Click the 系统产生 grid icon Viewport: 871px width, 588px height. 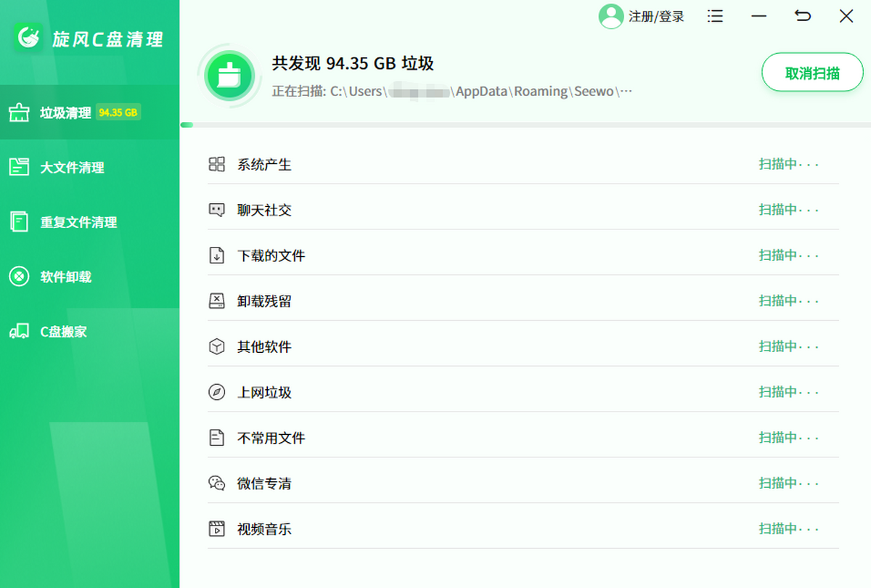point(216,164)
